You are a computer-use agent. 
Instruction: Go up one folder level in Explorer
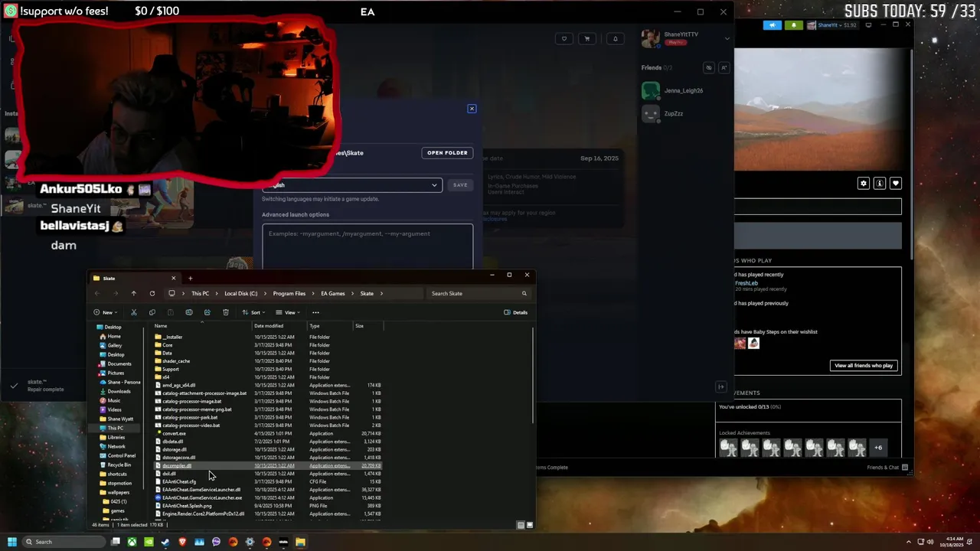133,293
